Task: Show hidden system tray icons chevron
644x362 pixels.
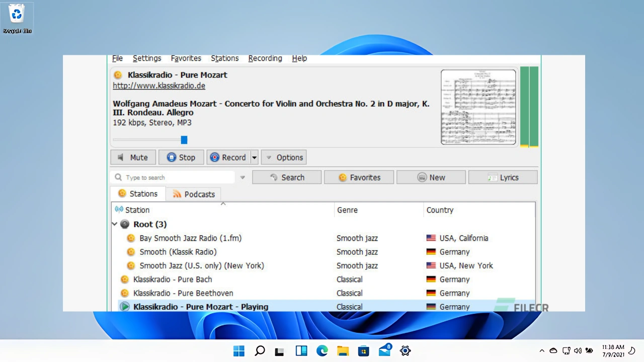Action: (542, 350)
